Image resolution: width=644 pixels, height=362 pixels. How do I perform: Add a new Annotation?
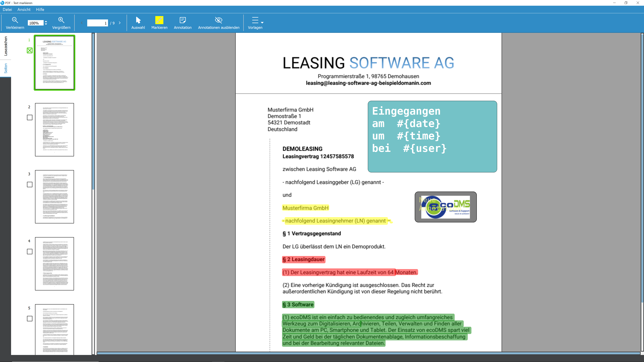point(182,23)
